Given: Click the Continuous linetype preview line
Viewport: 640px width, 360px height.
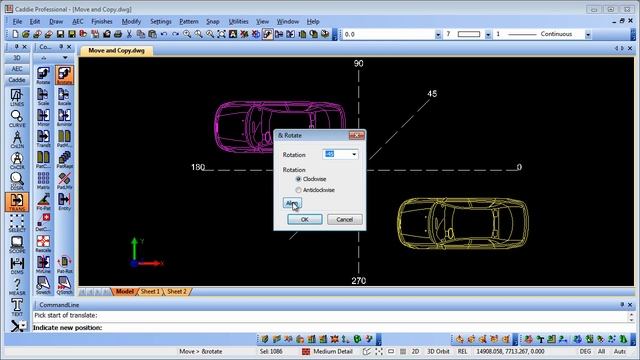Looking at the screenshot, I should [522, 34].
